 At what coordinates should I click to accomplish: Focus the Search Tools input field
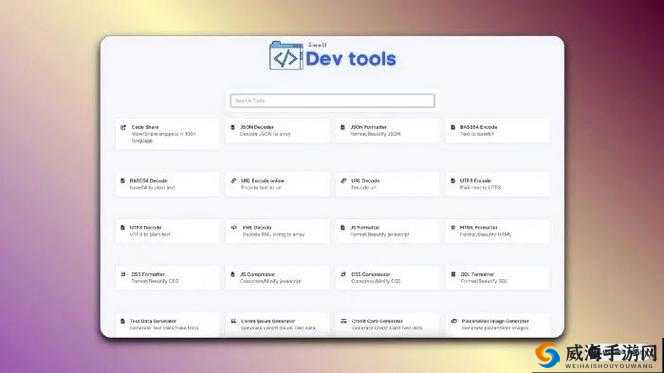(x=332, y=101)
